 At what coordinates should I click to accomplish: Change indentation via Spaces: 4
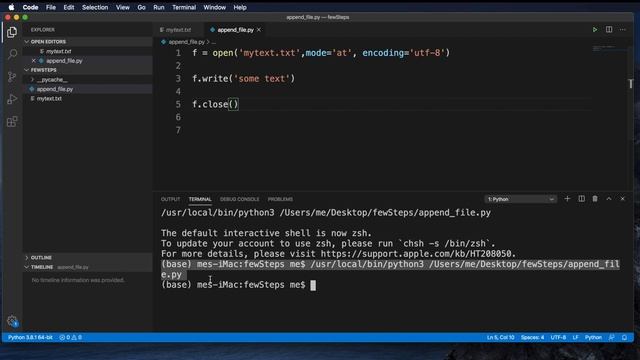532,338
